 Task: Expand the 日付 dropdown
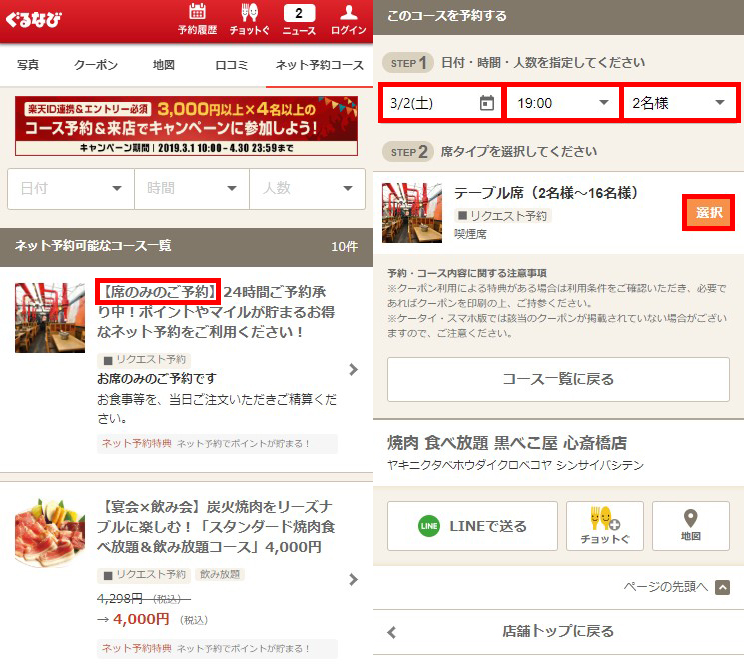tap(71, 188)
